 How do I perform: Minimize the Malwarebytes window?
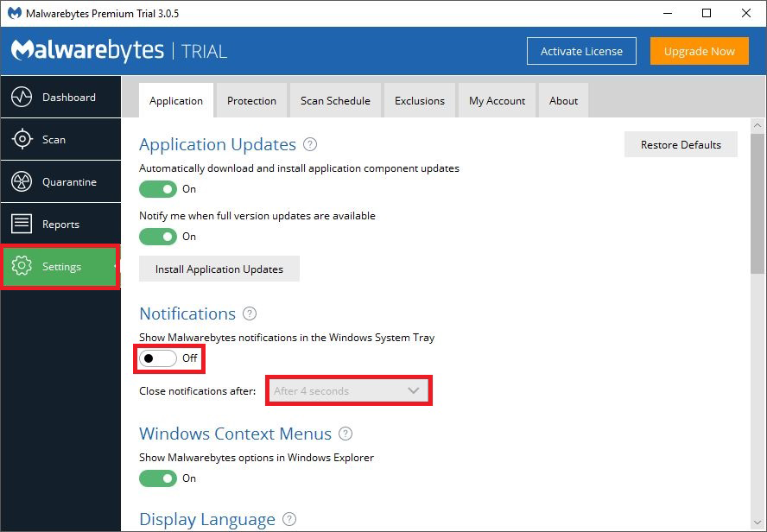[x=667, y=13]
